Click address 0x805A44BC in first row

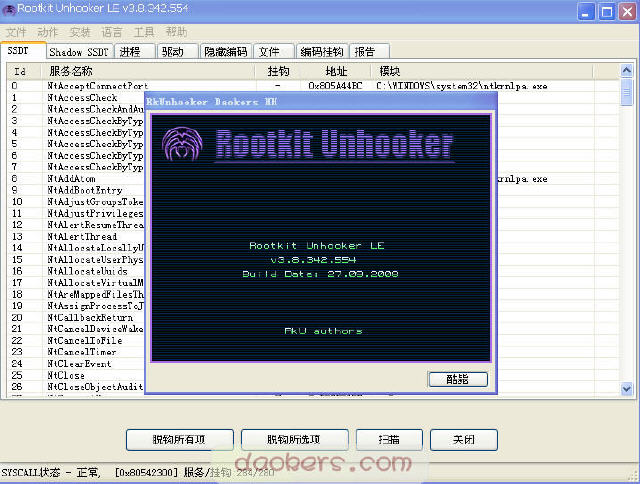(x=335, y=86)
